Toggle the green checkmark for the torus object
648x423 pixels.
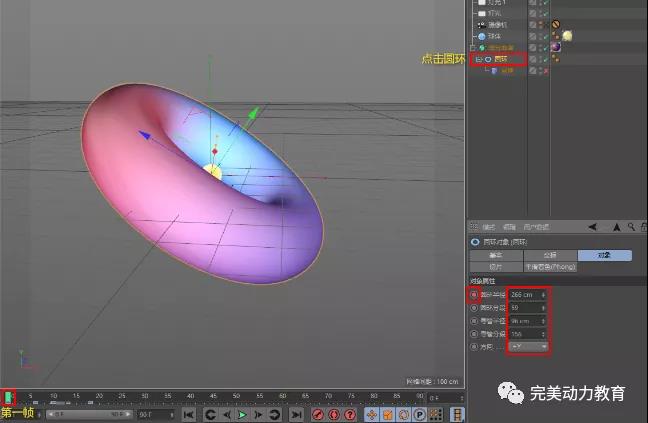pos(547,59)
